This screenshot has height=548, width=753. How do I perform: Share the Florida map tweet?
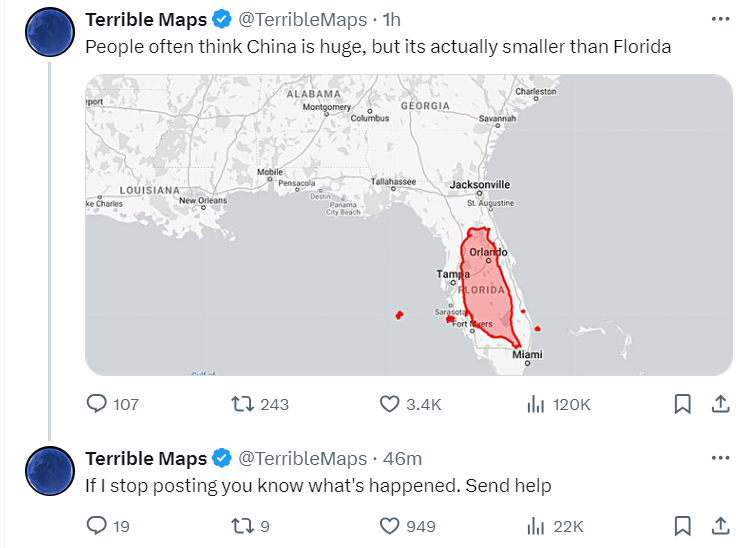719,404
